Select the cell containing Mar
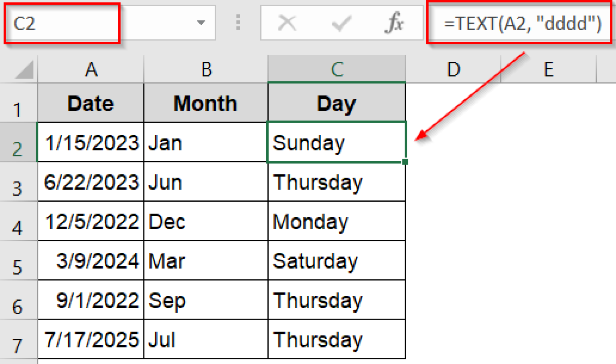This screenshot has width=616, height=364. [x=205, y=261]
